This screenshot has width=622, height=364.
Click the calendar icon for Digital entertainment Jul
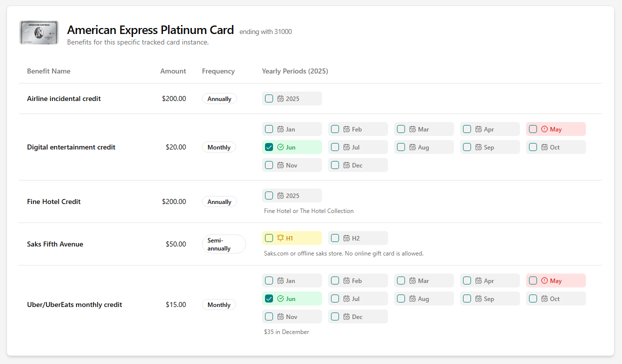[346, 147]
